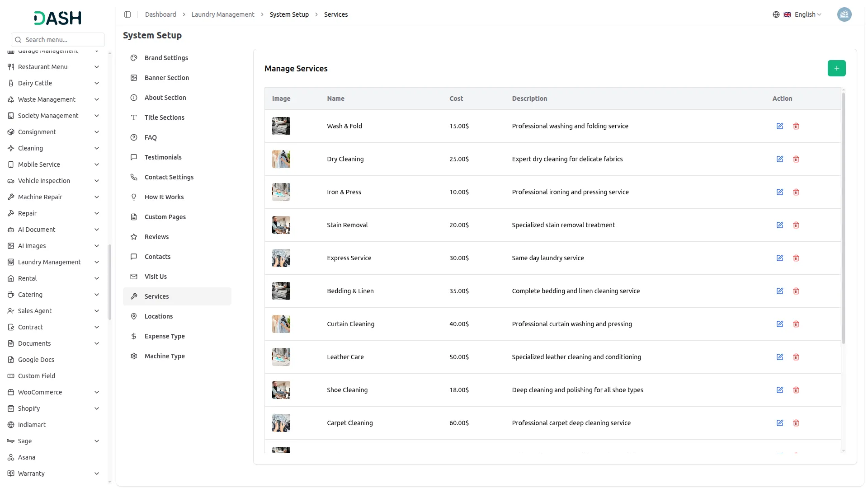This screenshot has width=868, height=488.
Task: Delete the Shoe Cleaning service
Action: click(x=796, y=390)
